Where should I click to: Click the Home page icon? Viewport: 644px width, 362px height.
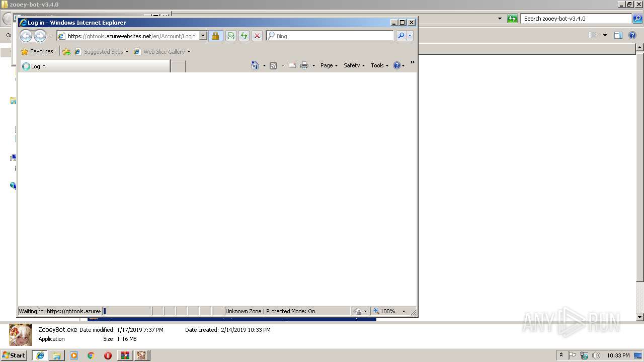click(255, 65)
